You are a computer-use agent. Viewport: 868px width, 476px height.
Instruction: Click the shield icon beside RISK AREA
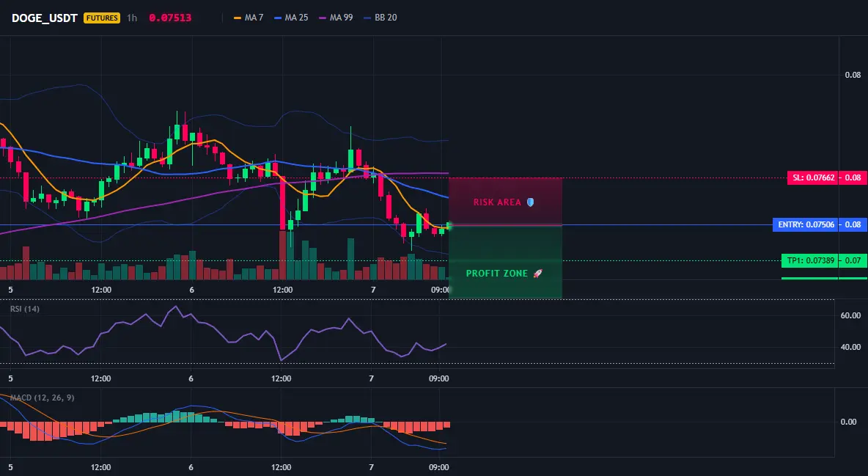point(530,202)
